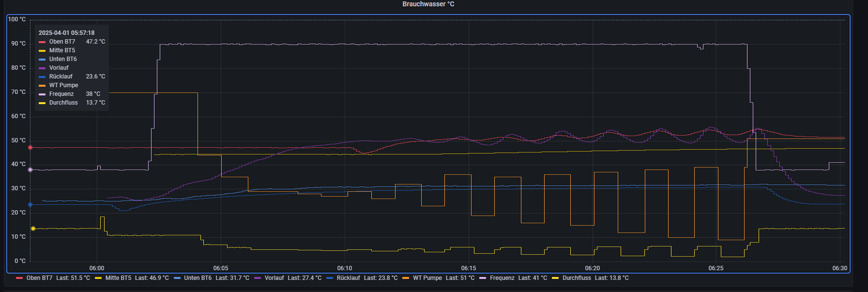Click the 100 °C label on the Y axis
This screenshot has width=868, height=292.
17,19
